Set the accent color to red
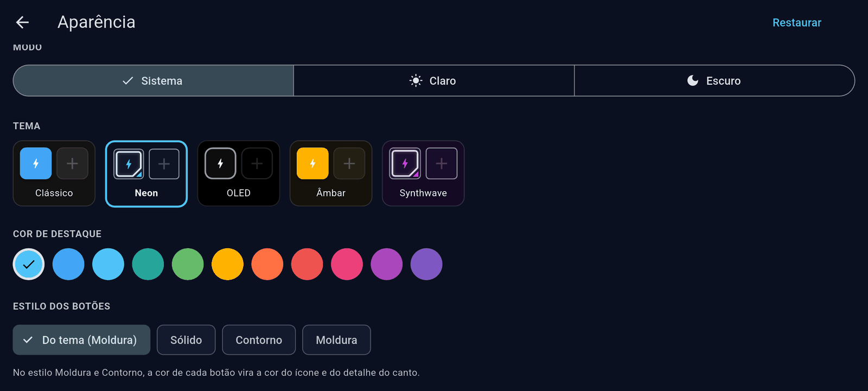This screenshot has width=868, height=391. (x=307, y=264)
